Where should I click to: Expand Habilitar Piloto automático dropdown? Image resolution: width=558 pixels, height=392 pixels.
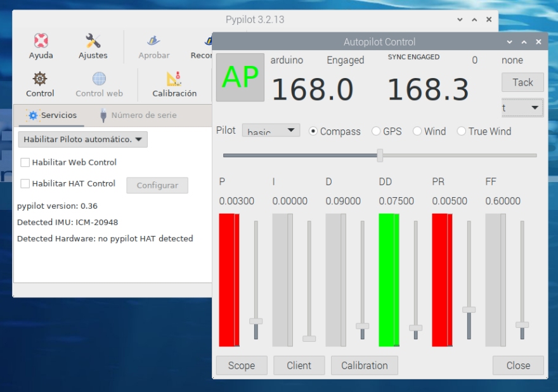82,140
